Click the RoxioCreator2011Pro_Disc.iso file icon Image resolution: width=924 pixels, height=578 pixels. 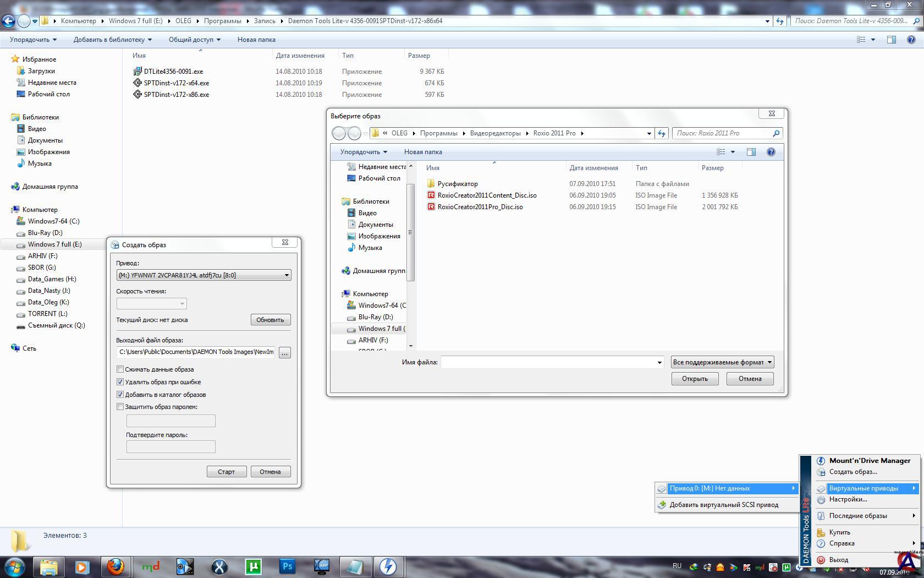tap(431, 207)
